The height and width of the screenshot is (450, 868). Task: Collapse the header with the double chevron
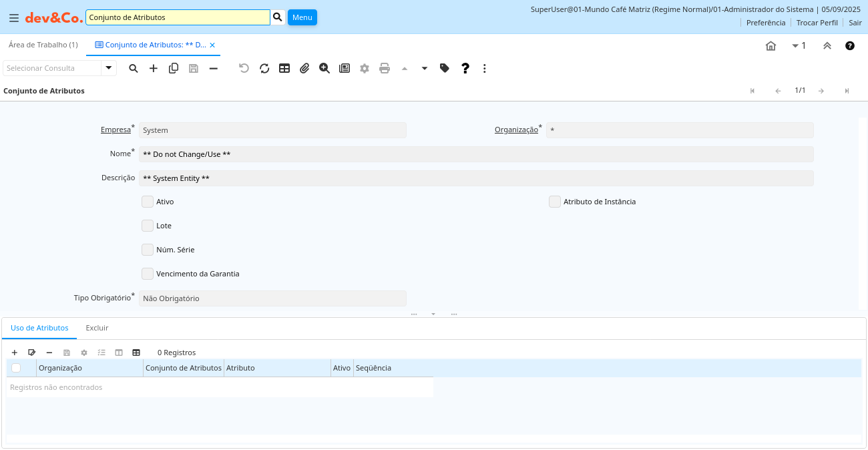(827, 45)
